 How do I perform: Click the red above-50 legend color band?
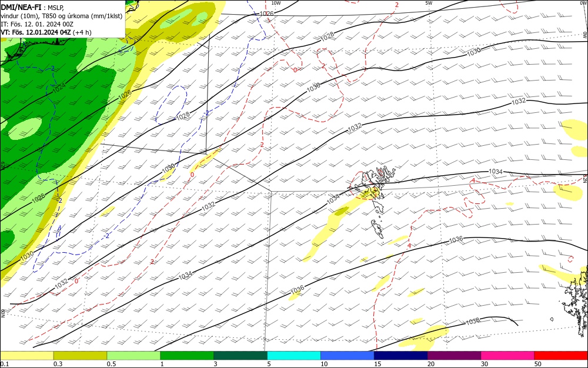(x=561, y=356)
